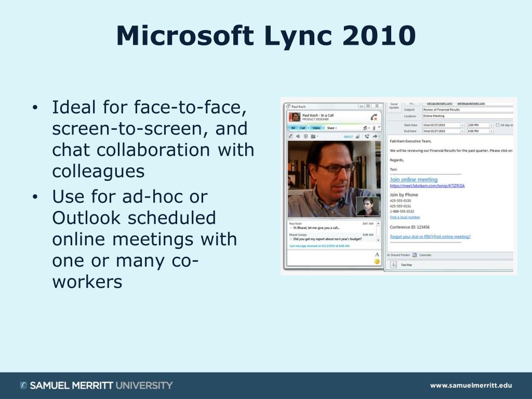Click the red hang-up call icon

tap(374, 117)
